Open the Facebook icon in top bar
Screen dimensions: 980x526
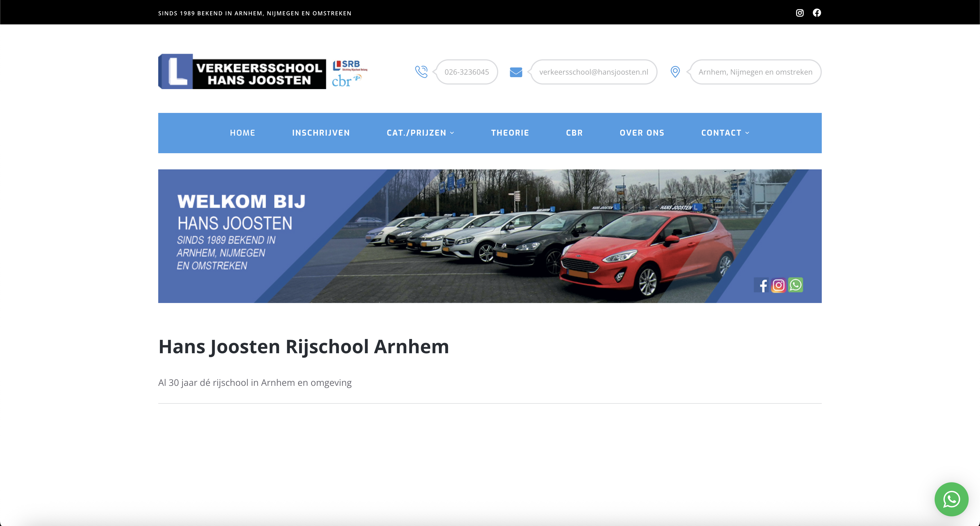pyautogui.click(x=817, y=13)
